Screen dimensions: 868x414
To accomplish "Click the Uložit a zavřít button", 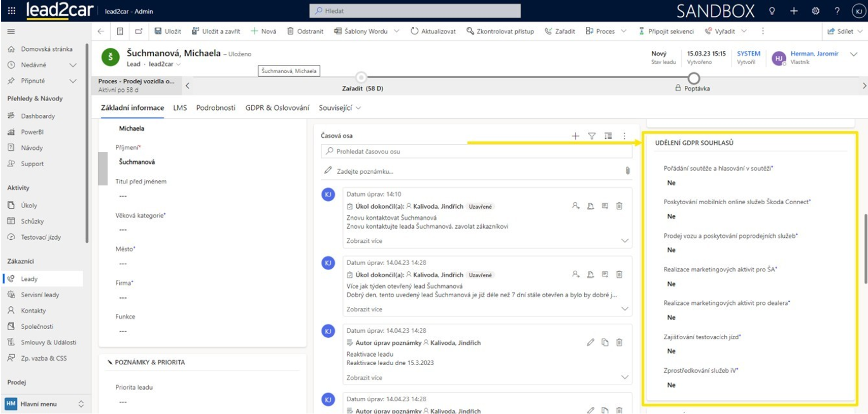I will coord(216,31).
